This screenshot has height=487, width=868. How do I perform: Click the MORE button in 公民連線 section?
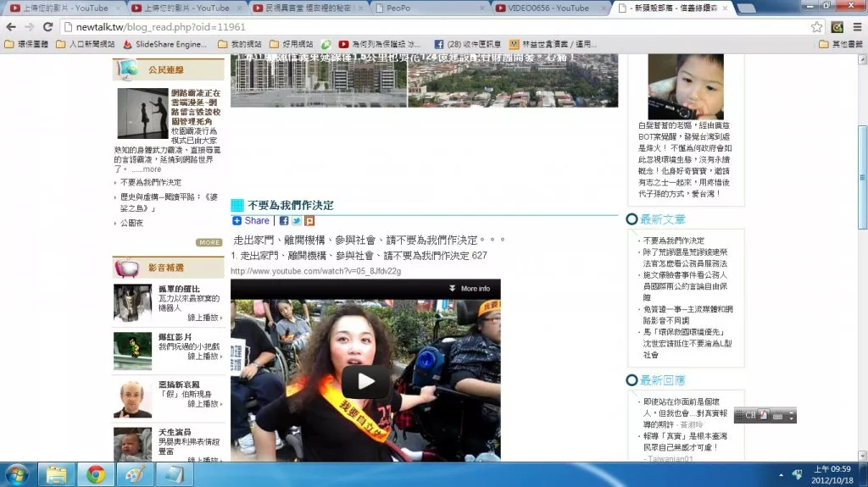[x=209, y=242]
